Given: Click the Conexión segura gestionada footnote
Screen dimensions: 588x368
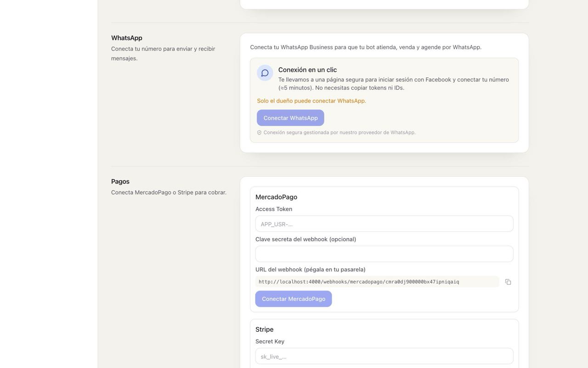Looking at the screenshot, I should (x=339, y=132).
